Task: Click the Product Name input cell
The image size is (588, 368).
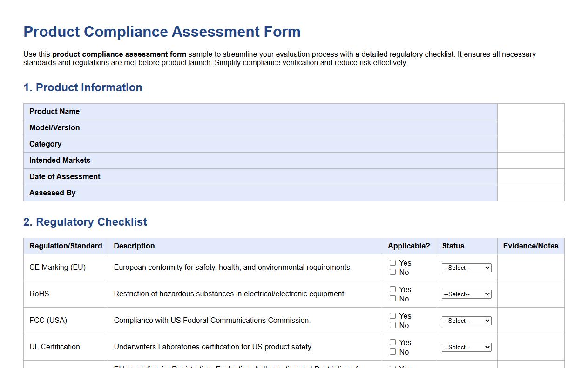Action: [x=530, y=112]
